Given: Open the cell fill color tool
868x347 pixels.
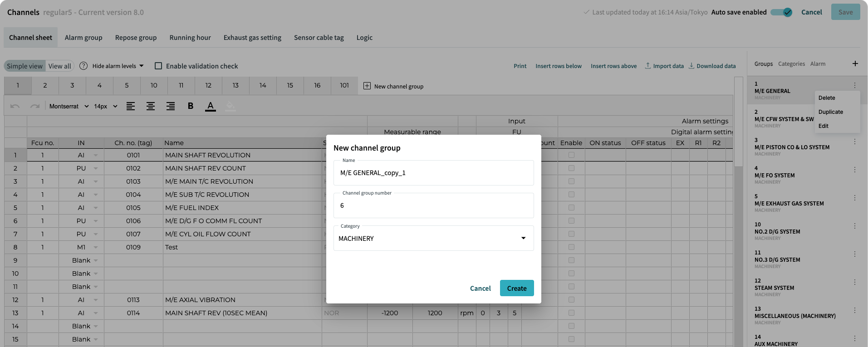Looking at the screenshot, I should pos(230,106).
